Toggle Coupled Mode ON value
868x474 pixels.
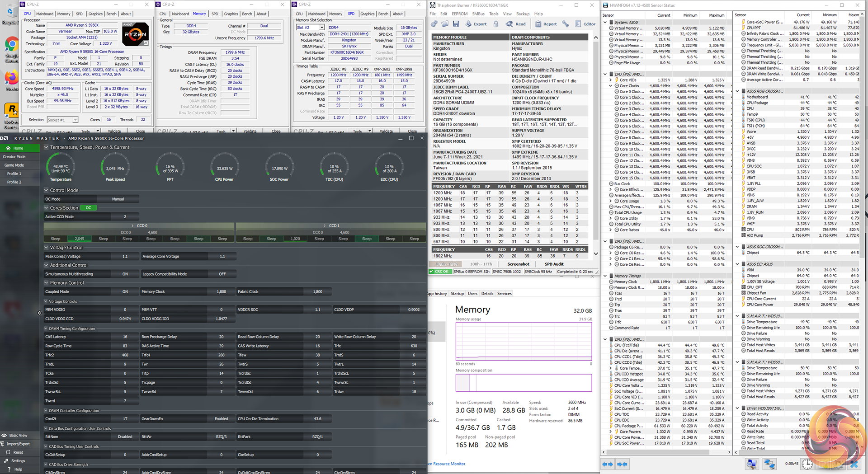(125, 292)
